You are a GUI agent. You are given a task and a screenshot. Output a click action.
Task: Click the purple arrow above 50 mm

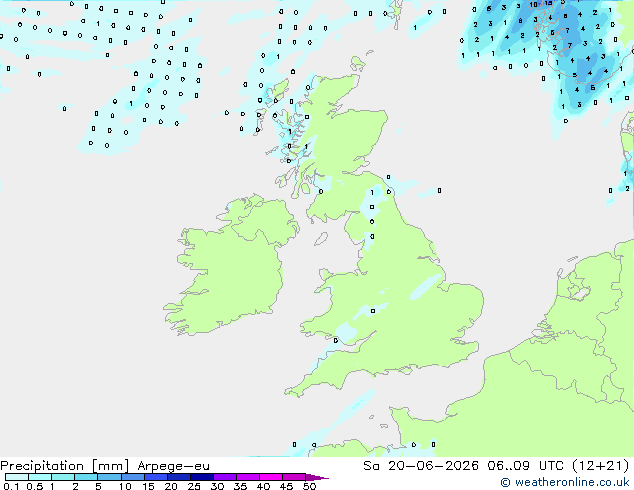(317, 477)
